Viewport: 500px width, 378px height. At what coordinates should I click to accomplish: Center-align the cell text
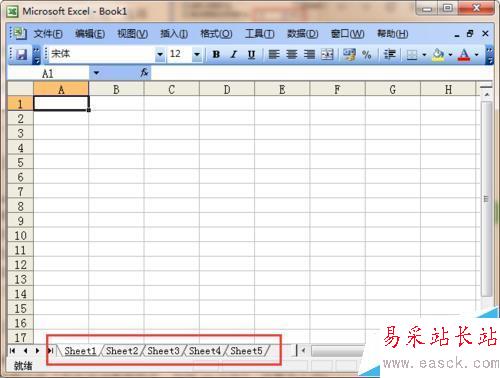coord(292,54)
